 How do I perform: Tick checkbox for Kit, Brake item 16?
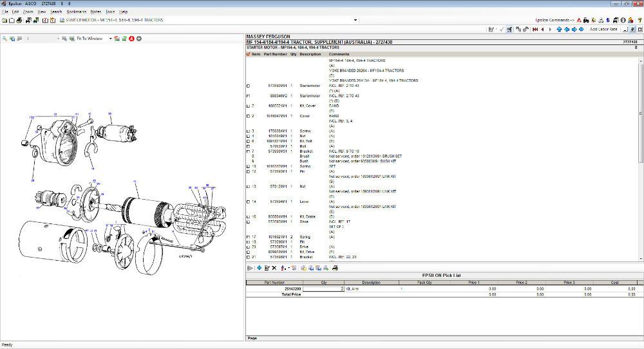(x=248, y=217)
